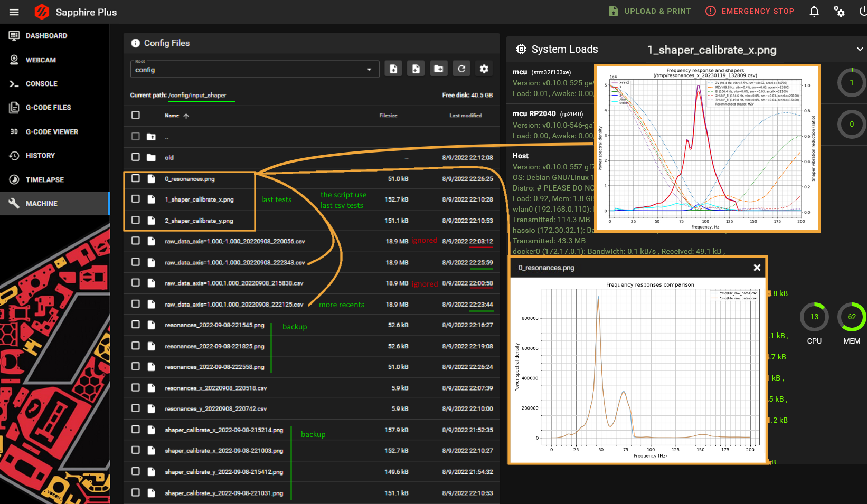Click Upload & Print button
The image size is (867, 504).
pyautogui.click(x=650, y=11)
